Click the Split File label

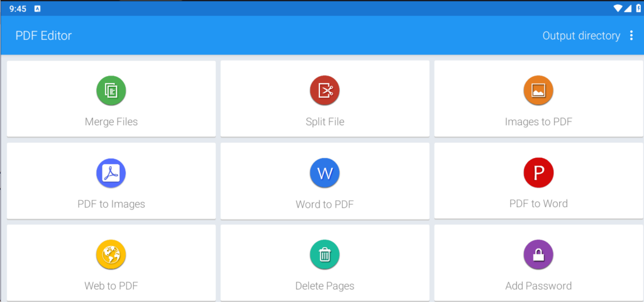[325, 121]
